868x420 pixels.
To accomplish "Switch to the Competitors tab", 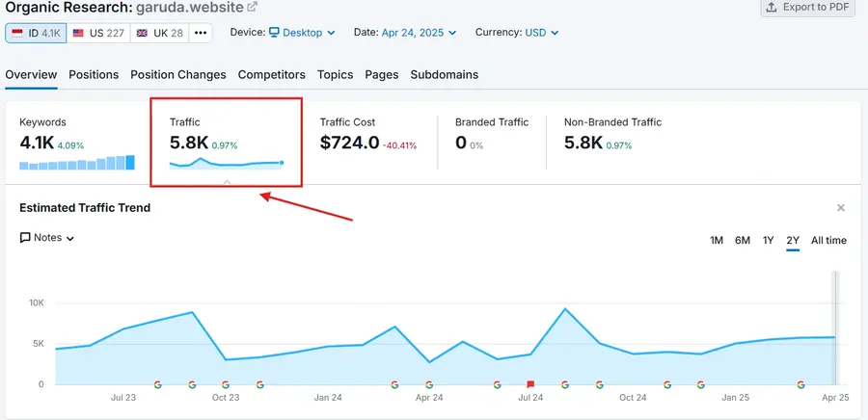I will pyautogui.click(x=271, y=74).
